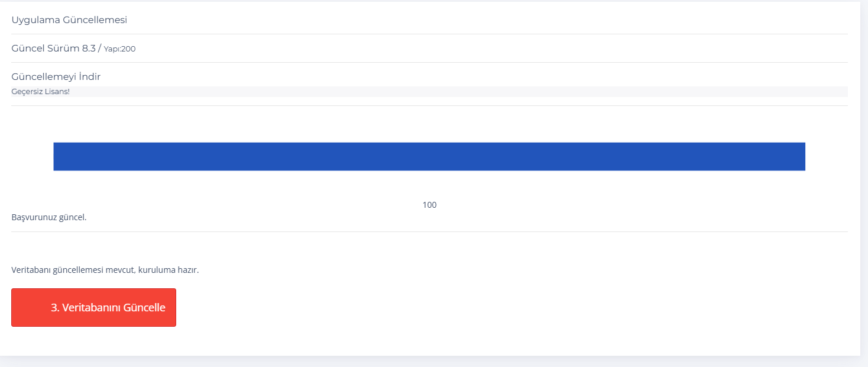868x367 pixels.
Task: Click the Başvurunuz güncel status message
Action: click(x=49, y=217)
